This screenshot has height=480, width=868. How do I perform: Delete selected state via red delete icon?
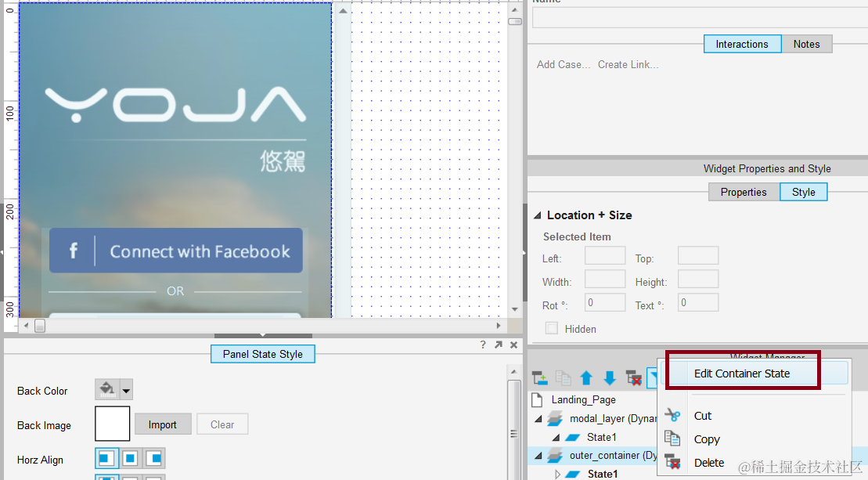(x=634, y=378)
